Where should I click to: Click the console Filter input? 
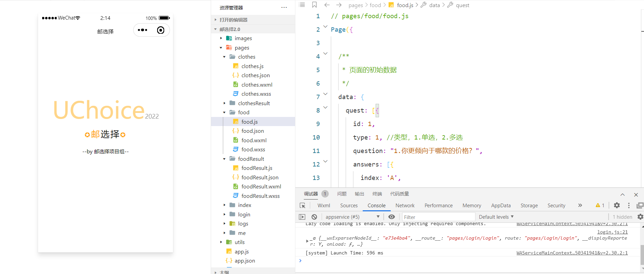point(438,217)
